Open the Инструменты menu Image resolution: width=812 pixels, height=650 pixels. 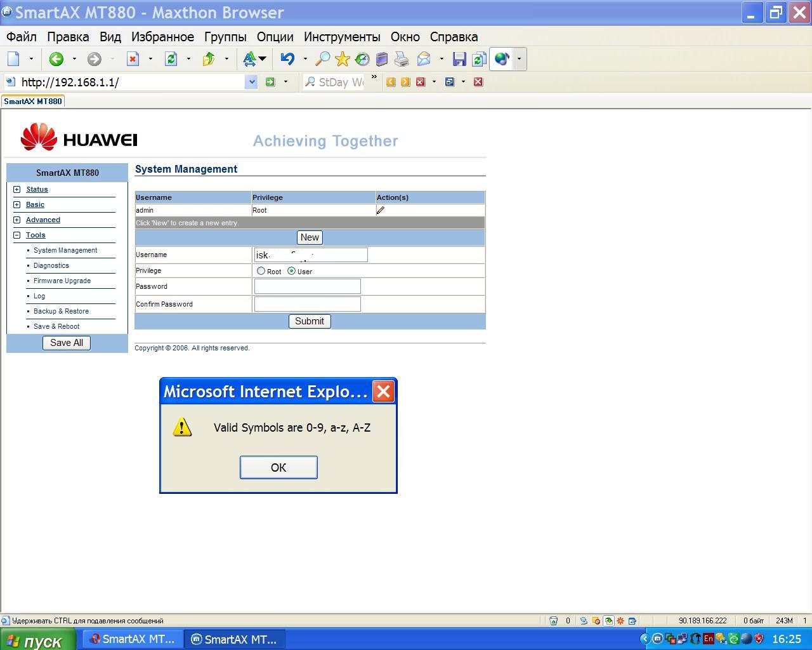(x=342, y=37)
